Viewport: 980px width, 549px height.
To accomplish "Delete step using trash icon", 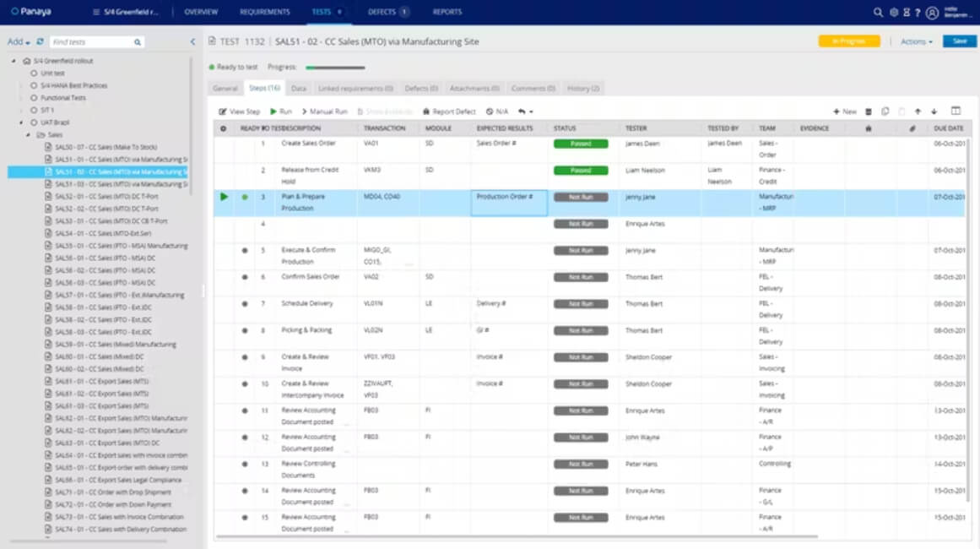I will [868, 111].
